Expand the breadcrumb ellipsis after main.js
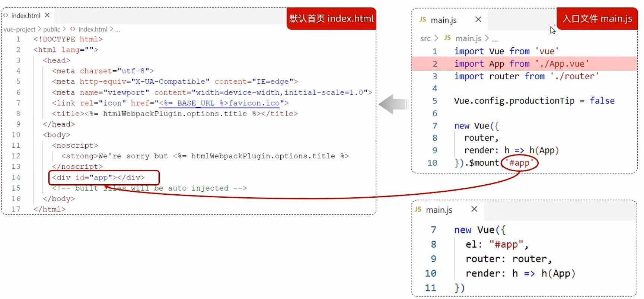 [495, 39]
